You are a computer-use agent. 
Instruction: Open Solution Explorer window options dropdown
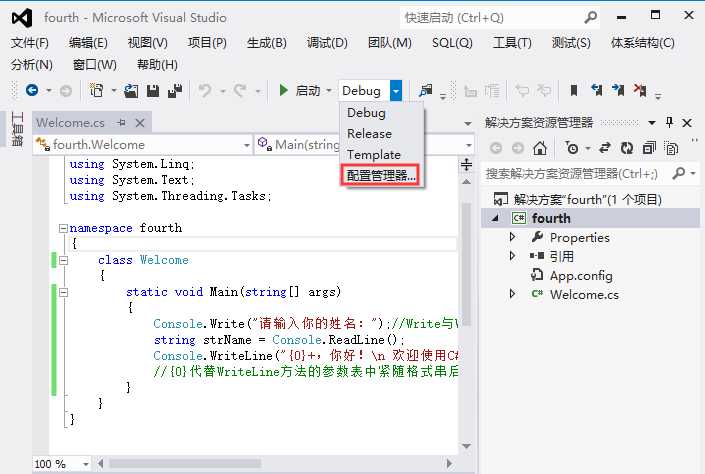pyautogui.click(x=652, y=122)
